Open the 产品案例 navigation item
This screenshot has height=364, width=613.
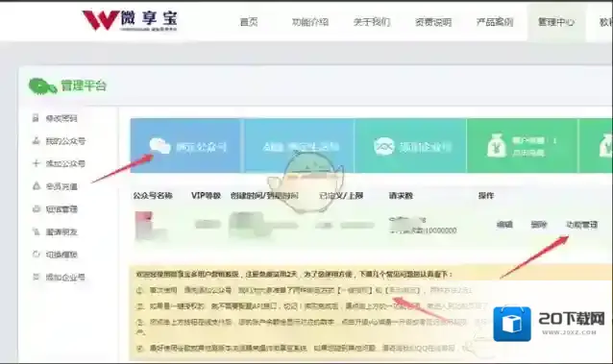coord(495,22)
